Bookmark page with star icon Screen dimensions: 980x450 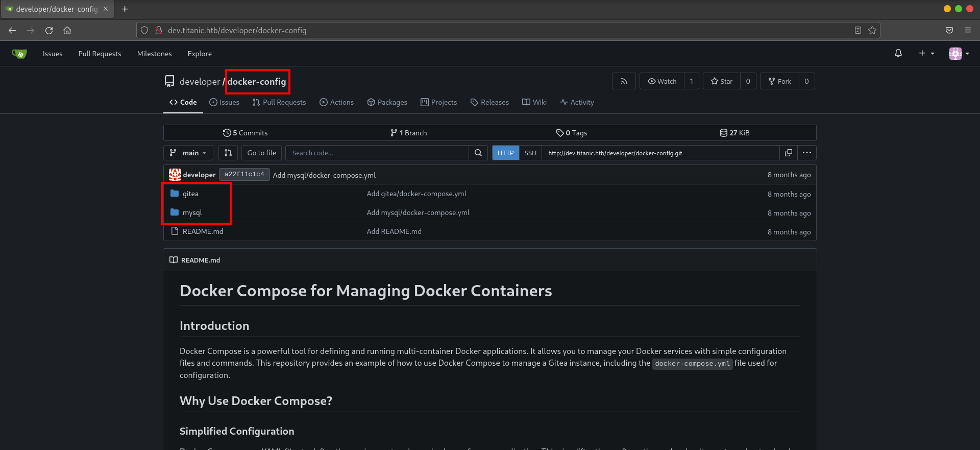(x=872, y=30)
